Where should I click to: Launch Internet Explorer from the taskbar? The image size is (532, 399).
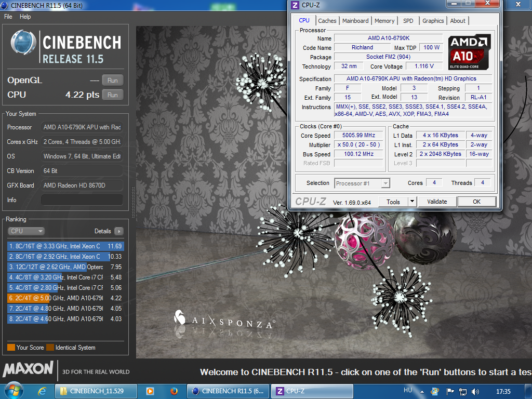tap(42, 391)
